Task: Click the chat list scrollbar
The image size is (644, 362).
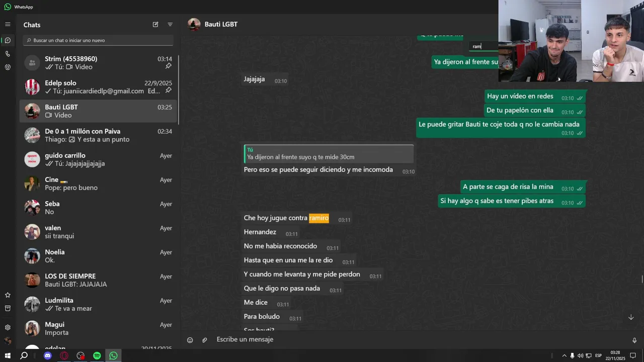Action: pos(178,90)
